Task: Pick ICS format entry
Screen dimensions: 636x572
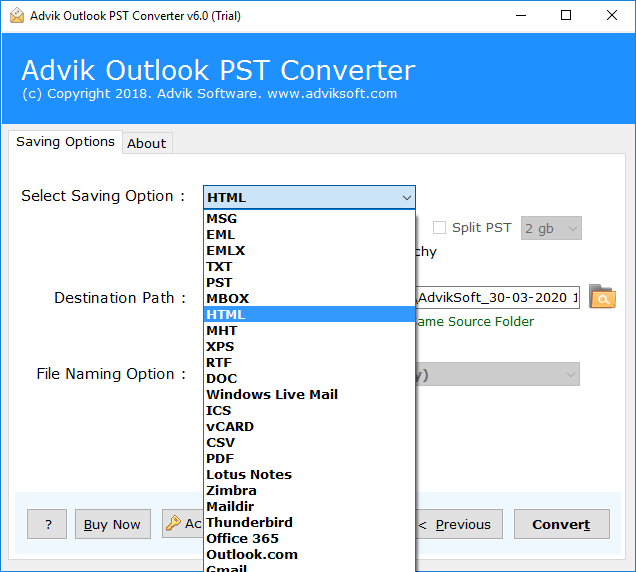Action: [x=309, y=410]
